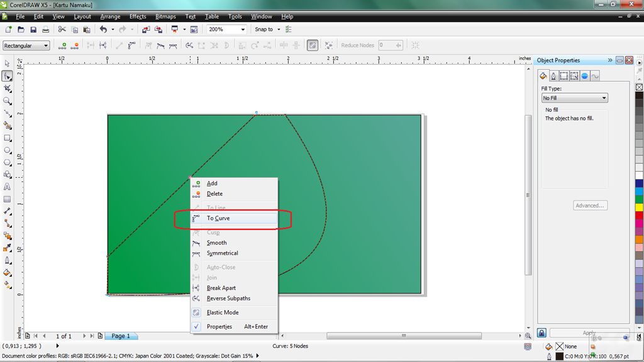Select the Table tool in the toolbox

(x=8, y=199)
